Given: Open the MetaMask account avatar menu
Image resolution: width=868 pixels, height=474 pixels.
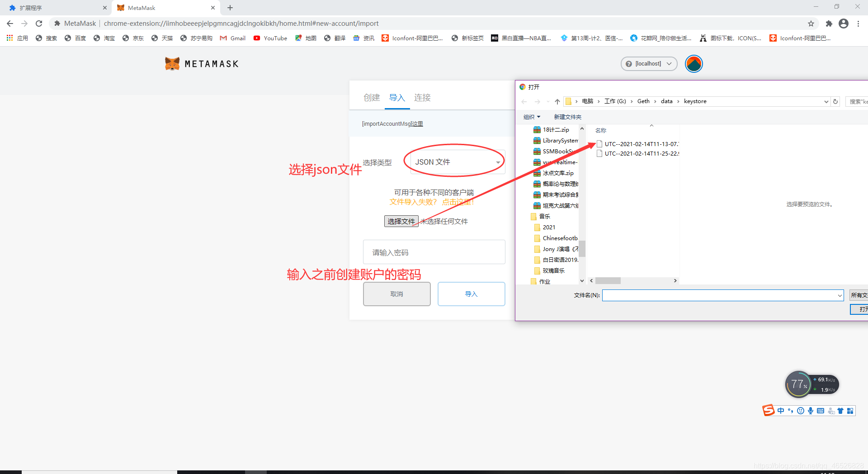Looking at the screenshot, I should pyautogui.click(x=693, y=64).
